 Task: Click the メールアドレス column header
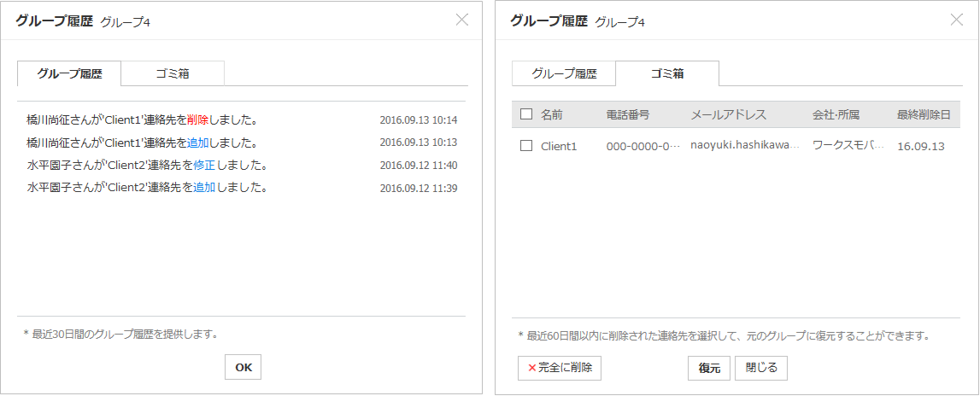click(x=728, y=114)
